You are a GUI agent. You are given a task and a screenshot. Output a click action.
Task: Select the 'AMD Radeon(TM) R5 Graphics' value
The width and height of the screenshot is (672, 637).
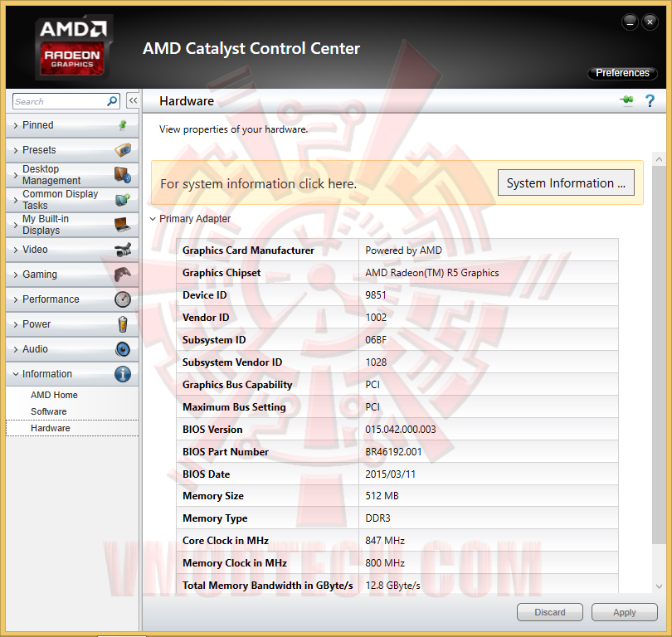pyautogui.click(x=431, y=273)
